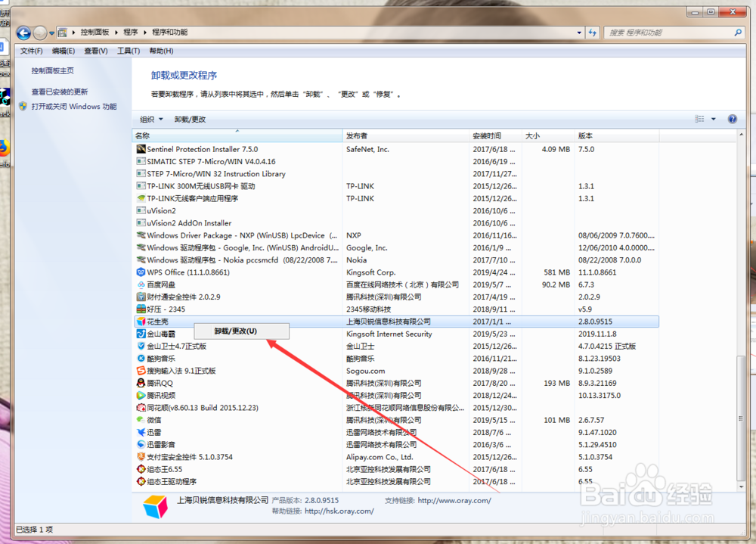Click the 卸载/更改 toolbar button

coord(190,120)
